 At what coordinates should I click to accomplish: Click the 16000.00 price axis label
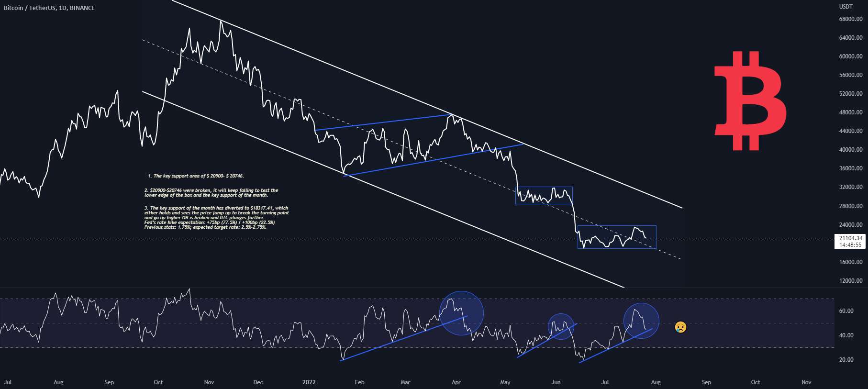coord(851,262)
